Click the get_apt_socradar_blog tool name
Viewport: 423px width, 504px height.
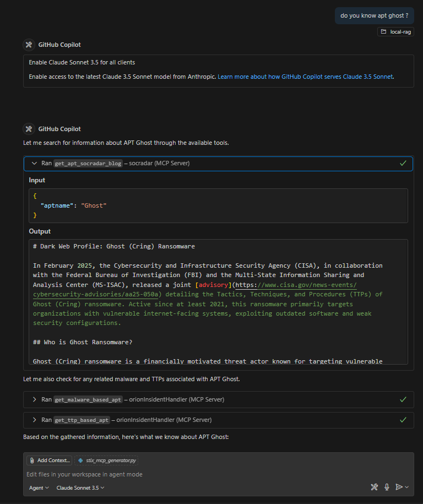point(88,163)
